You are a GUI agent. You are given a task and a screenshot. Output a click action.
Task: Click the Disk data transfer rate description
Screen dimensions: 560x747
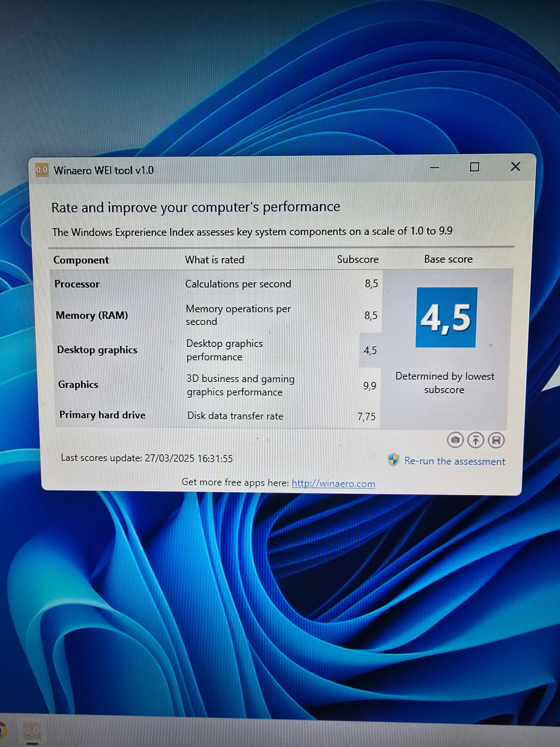235,416
